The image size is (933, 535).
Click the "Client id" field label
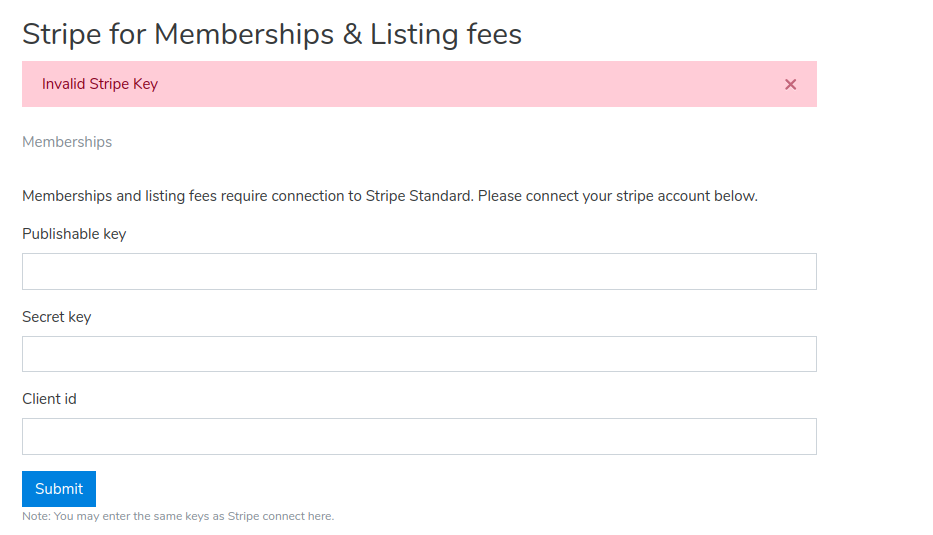click(49, 399)
